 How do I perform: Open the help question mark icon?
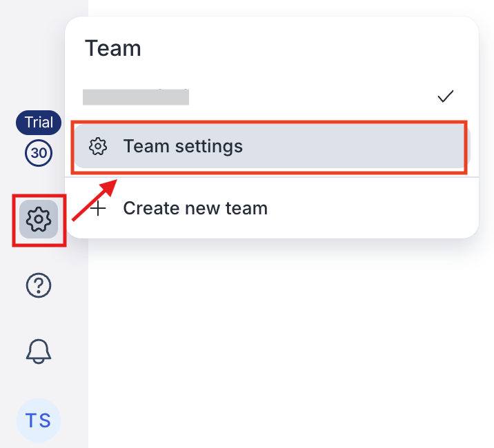(x=39, y=285)
